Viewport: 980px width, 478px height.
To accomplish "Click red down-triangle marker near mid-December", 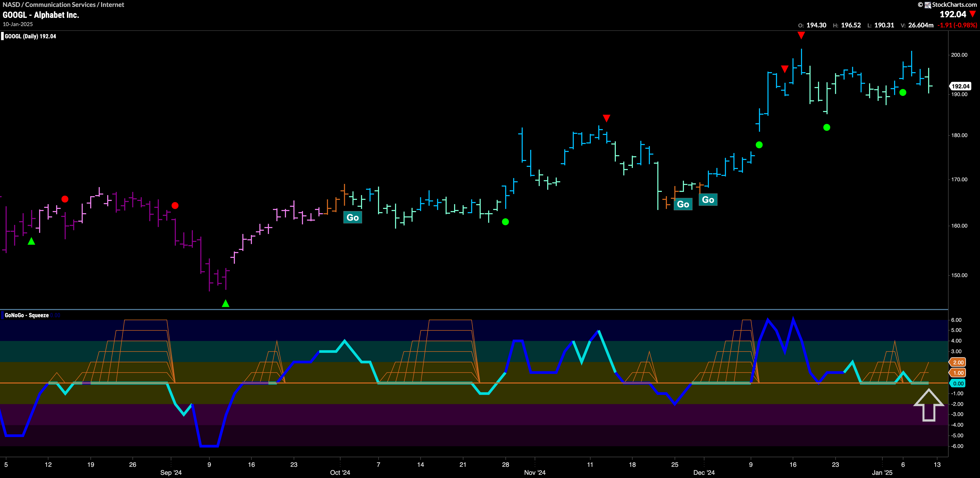I will (x=784, y=69).
